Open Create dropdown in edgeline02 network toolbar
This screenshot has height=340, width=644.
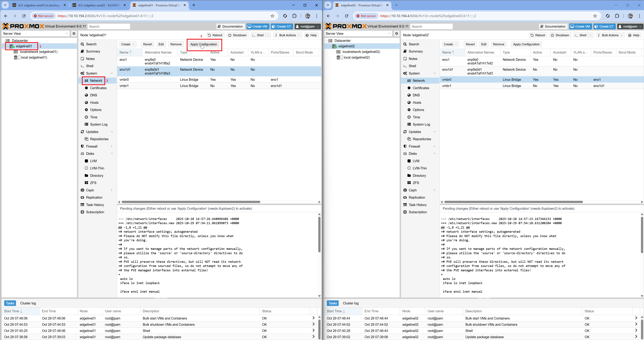pos(451,44)
